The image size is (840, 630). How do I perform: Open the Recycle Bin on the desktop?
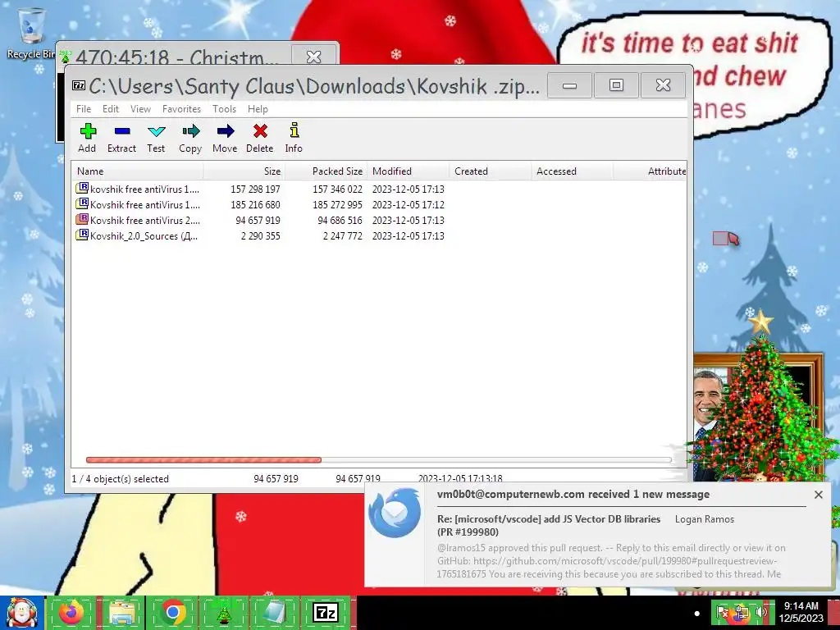31,33
